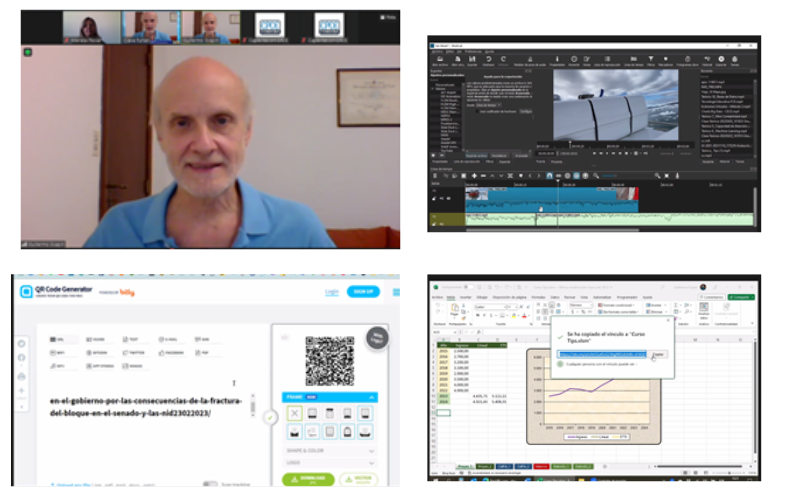800x500 pixels.
Task: Toggle Scan tracking switch in QR Generator
Action: (210, 484)
